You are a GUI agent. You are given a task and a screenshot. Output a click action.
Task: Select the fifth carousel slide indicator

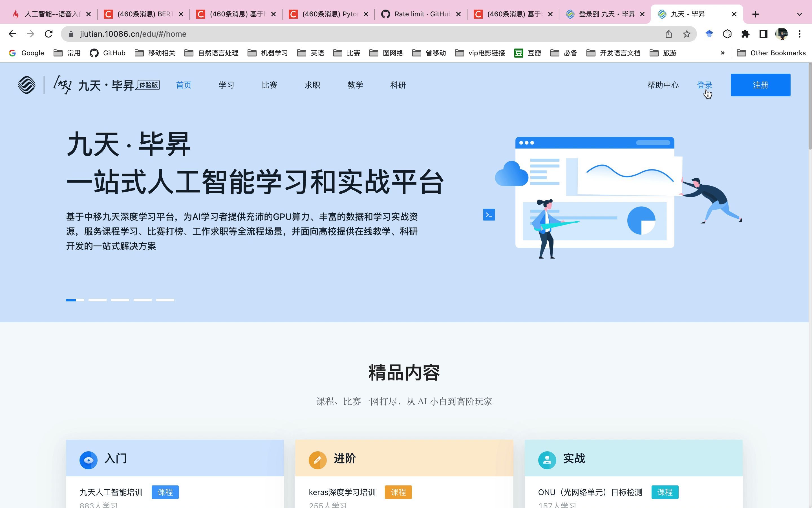click(165, 300)
